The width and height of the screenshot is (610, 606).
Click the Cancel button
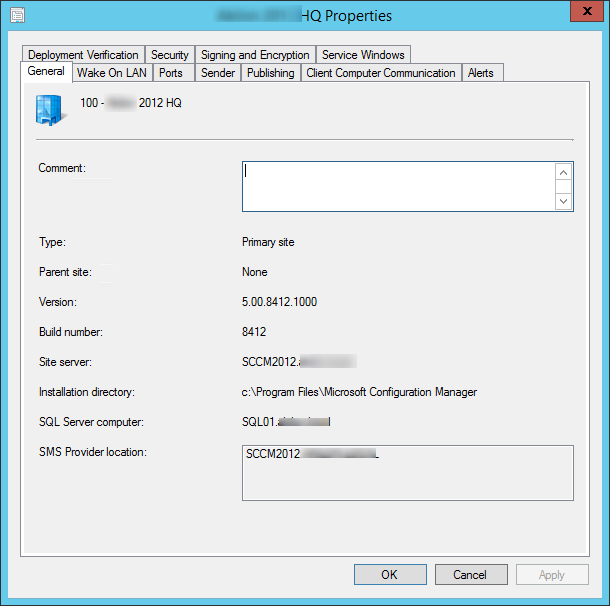click(x=471, y=574)
